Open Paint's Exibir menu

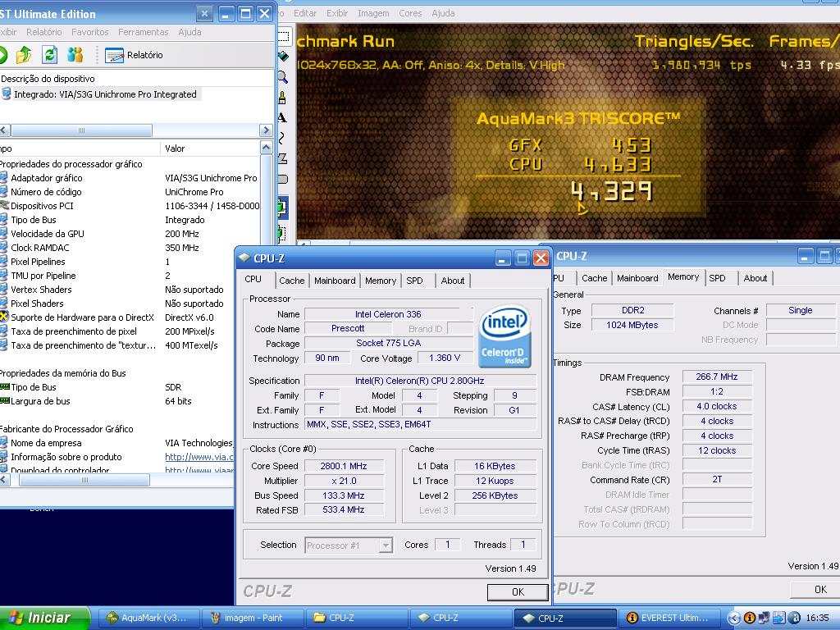337,13
